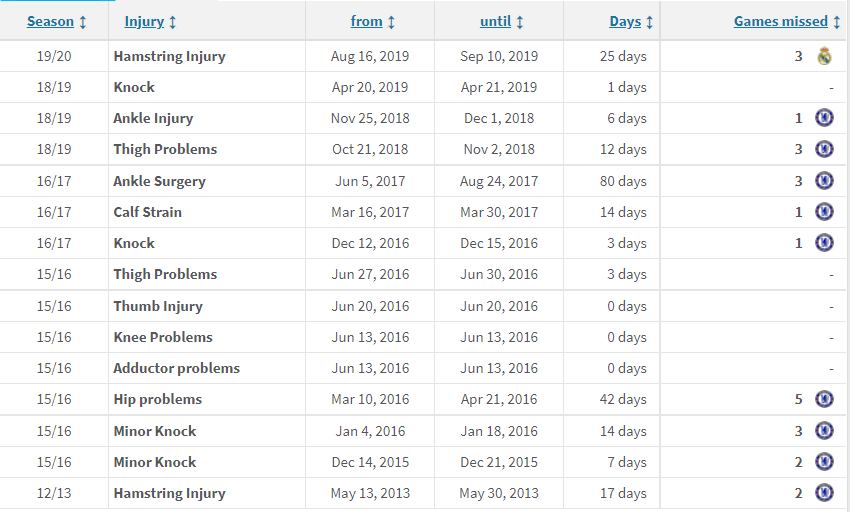Click the Adductor problems entry
This screenshot has height=512, width=850.
(176, 368)
